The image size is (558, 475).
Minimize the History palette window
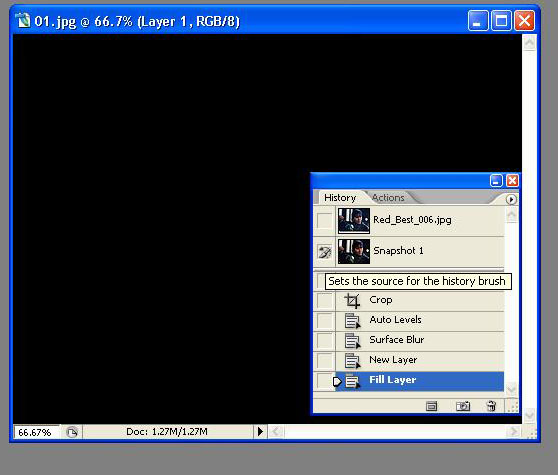coord(496,180)
